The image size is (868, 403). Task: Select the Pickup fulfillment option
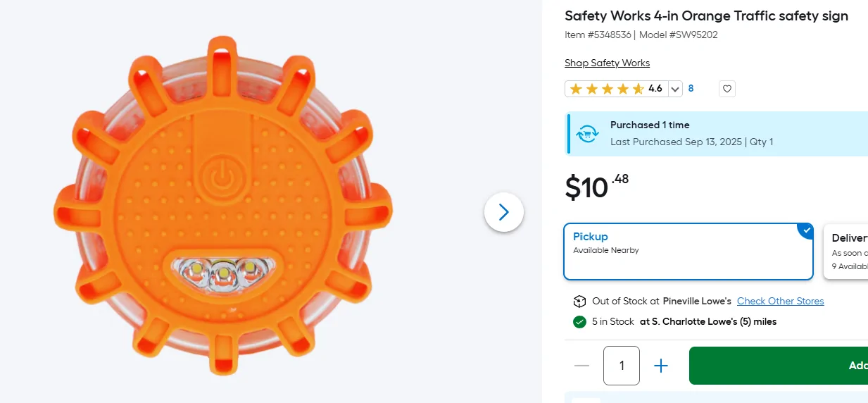click(688, 252)
